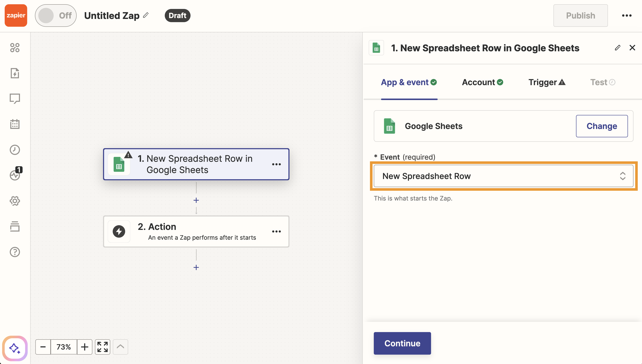Select the New Spreadsheet Row trigger step
The height and width of the screenshot is (364, 642).
[x=196, y=164]
